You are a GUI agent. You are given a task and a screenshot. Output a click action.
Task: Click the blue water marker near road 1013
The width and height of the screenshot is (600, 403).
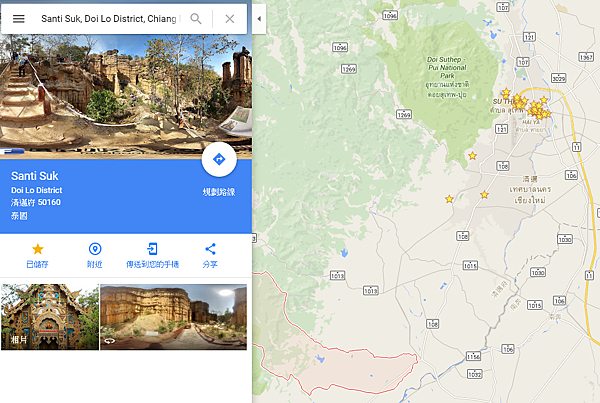[344, 253]
